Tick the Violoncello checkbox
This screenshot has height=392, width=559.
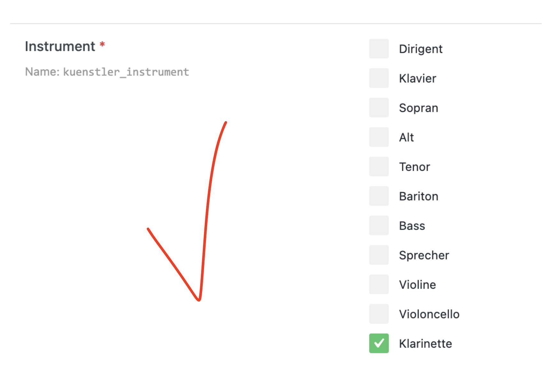click(379, 314)
